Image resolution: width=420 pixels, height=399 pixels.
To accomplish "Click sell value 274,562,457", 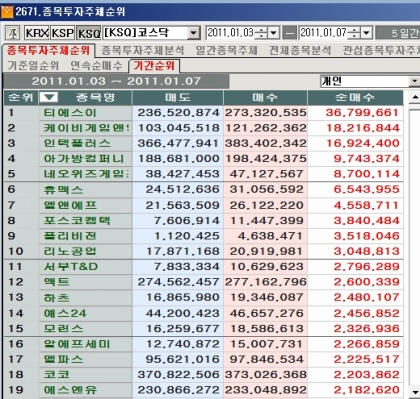I will tap(179, 282).
